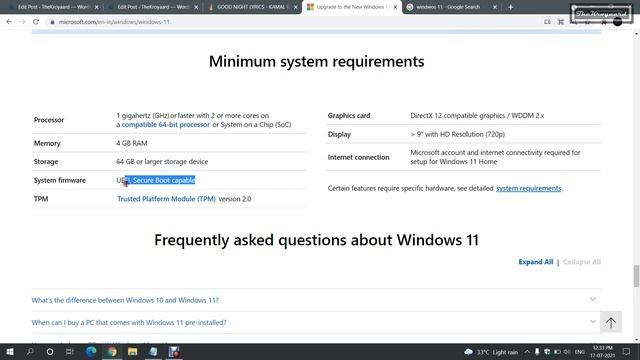The height and width of the screenshot is (360, 640).
Task: Open Cortana circle on taskbar
Action: pyautogui.click(x=50, y=351)
